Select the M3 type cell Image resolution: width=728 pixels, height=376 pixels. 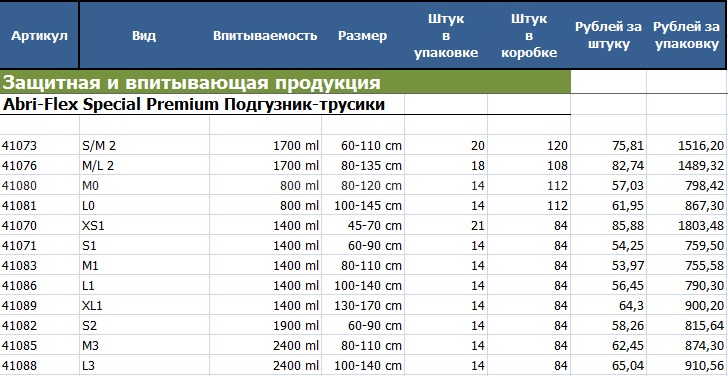[144, 345]
